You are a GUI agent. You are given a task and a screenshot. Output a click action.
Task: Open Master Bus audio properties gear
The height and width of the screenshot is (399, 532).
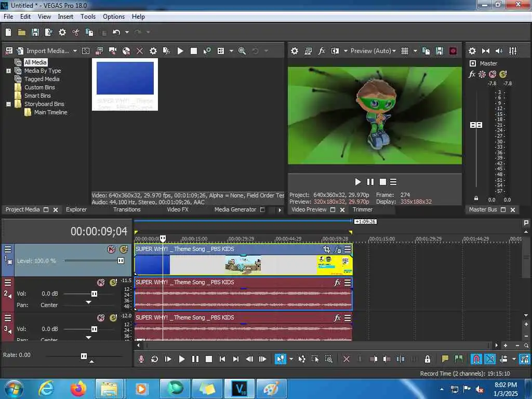click(x=472, y=51)
